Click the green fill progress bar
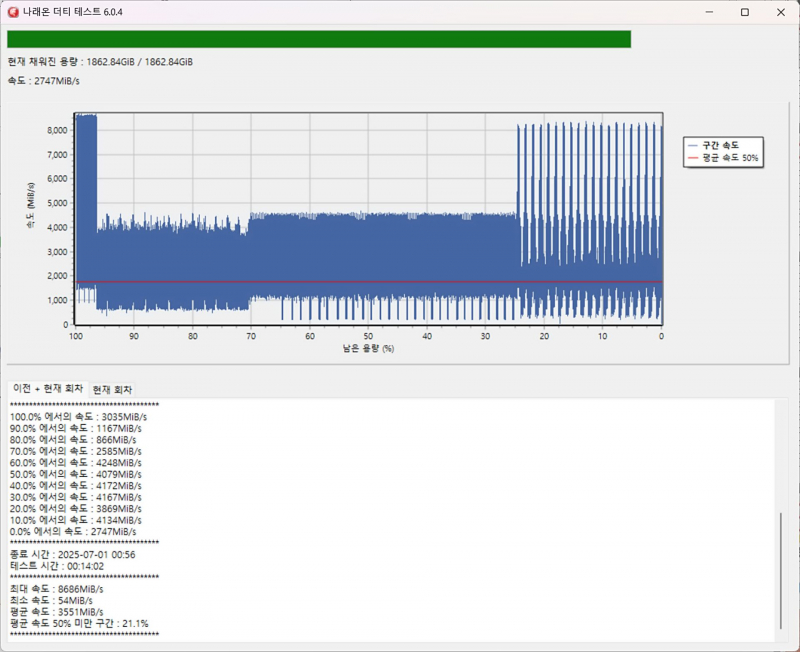 tap(318, 39)
